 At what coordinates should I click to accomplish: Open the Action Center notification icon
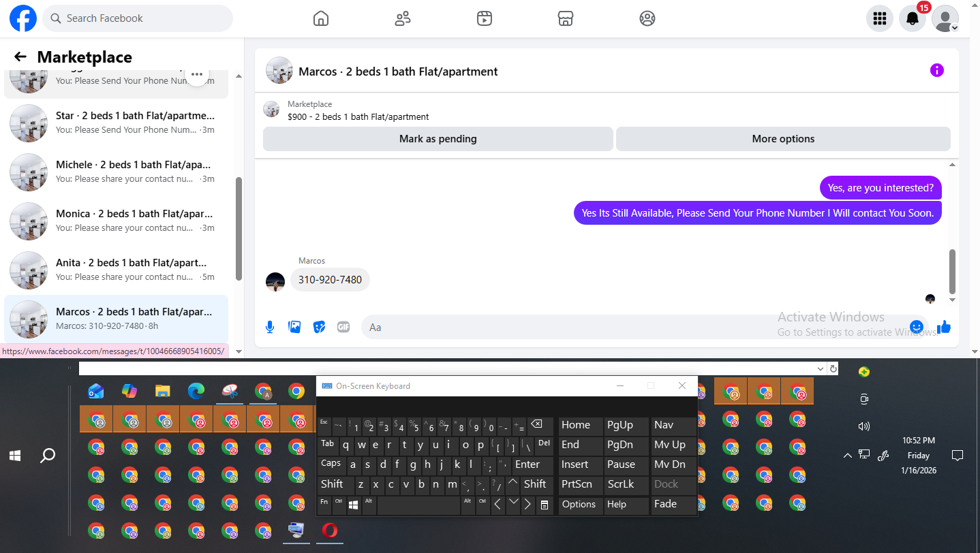(957, 456)
